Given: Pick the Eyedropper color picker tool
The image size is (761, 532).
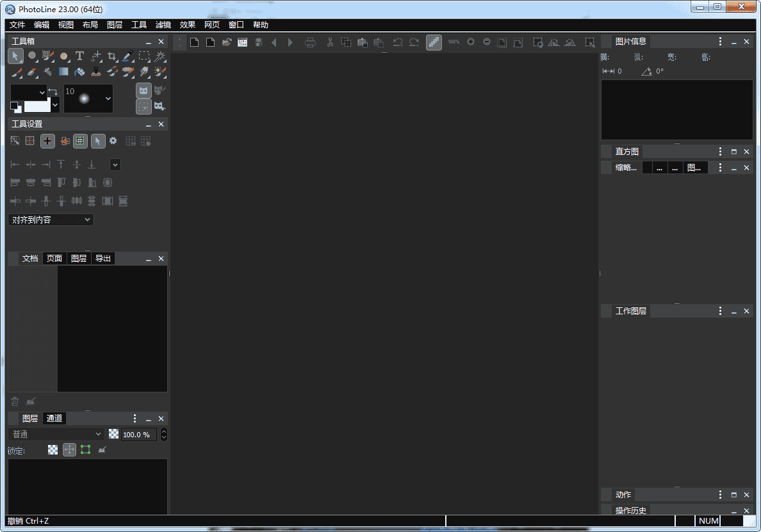Looking at the screenshot, I should (x=128, y=56).
